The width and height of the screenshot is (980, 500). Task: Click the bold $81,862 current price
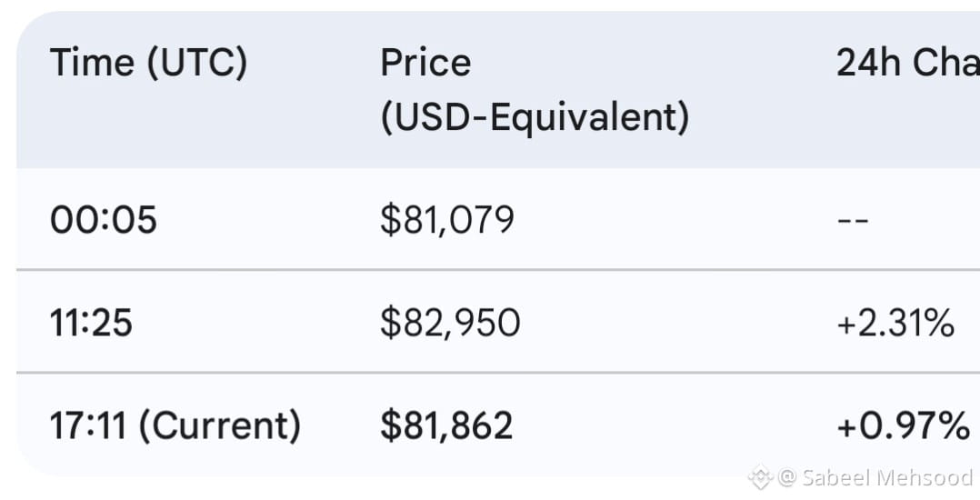tap(446, 425)
